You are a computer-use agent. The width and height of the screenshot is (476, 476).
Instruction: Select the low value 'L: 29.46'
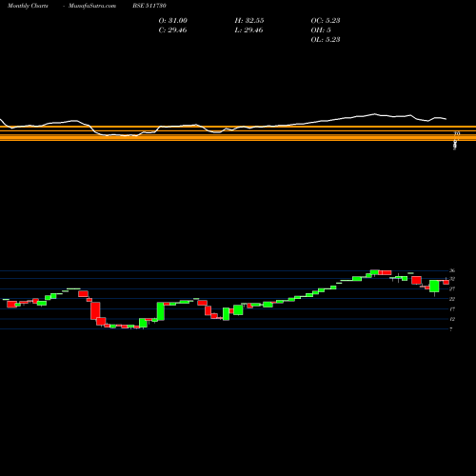pyautogui.click(x=248, y=30)
